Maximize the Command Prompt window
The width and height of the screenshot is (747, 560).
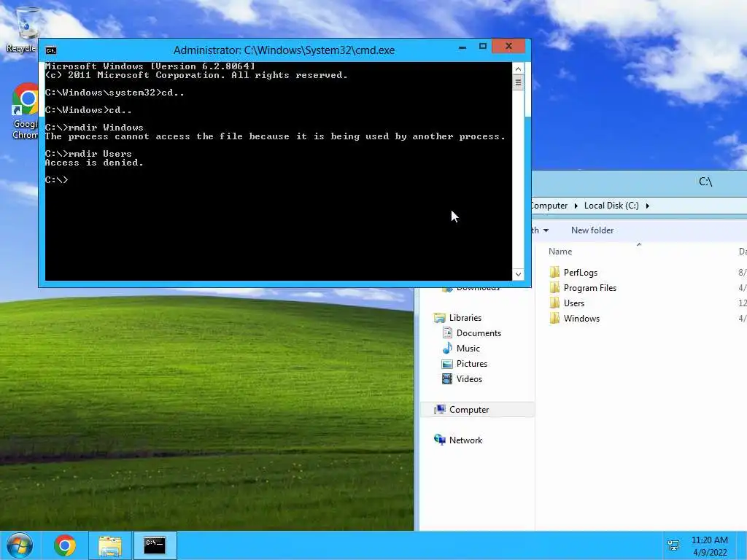[483, 47]
